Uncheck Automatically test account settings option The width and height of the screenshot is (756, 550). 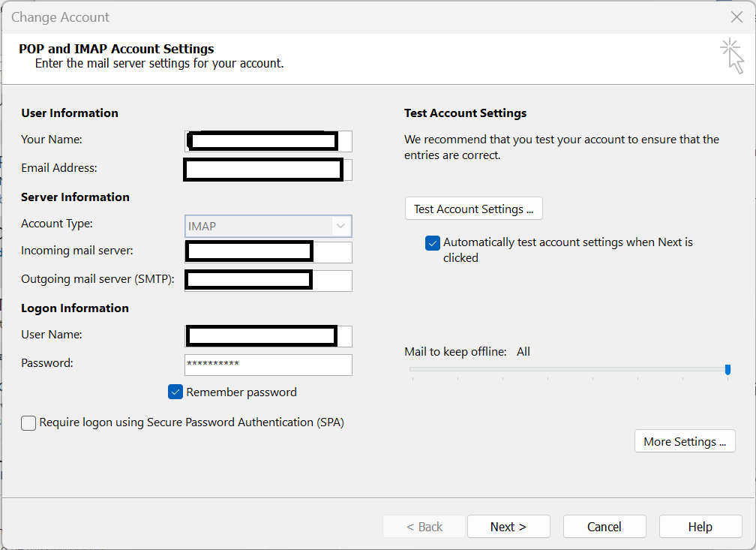[x=433, y=243]
